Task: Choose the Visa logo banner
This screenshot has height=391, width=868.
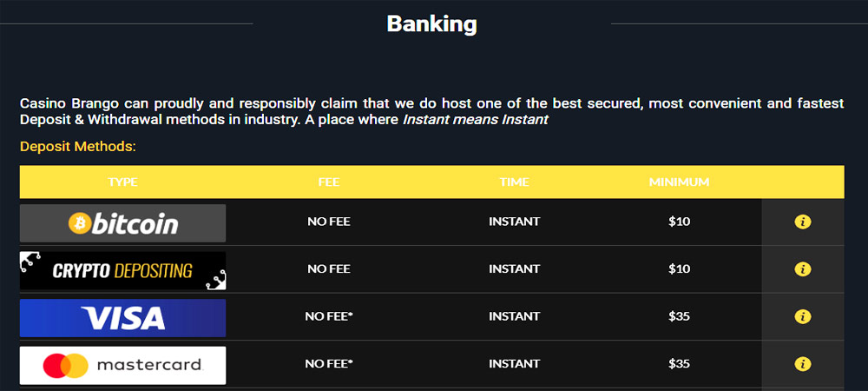Action: [x=123, y=318]
